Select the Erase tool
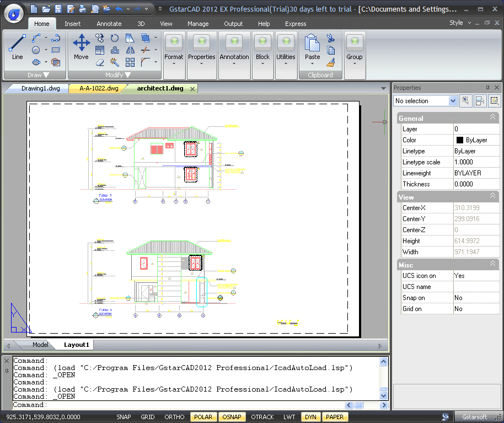Screen dimensions: 504x423 point(100,62)
